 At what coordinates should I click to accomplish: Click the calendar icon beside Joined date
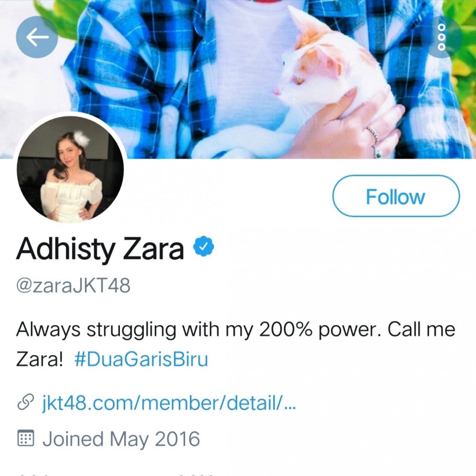(26, 438)
